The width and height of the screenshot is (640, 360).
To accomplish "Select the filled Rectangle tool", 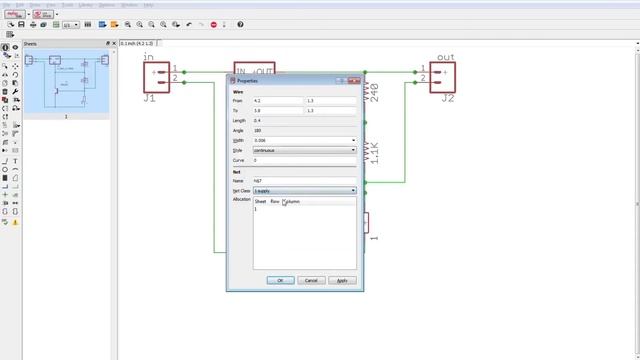I will [5, 178].
